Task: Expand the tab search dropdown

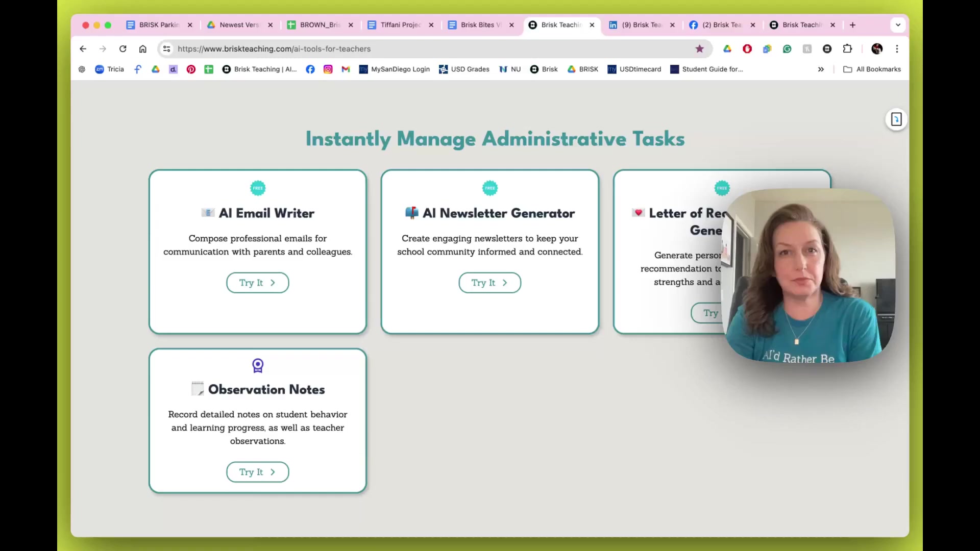Action: coord(898,25)
